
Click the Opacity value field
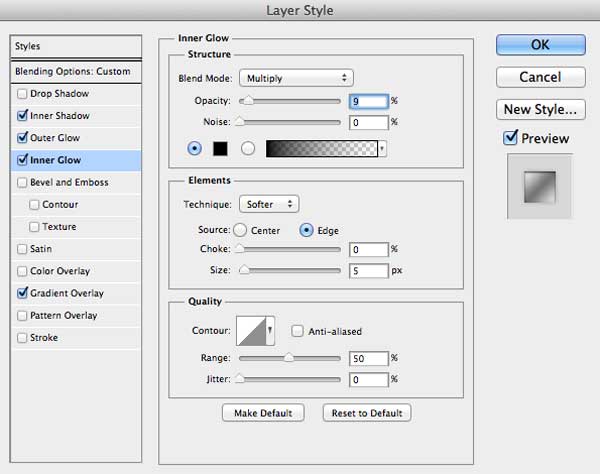(368, 101)
